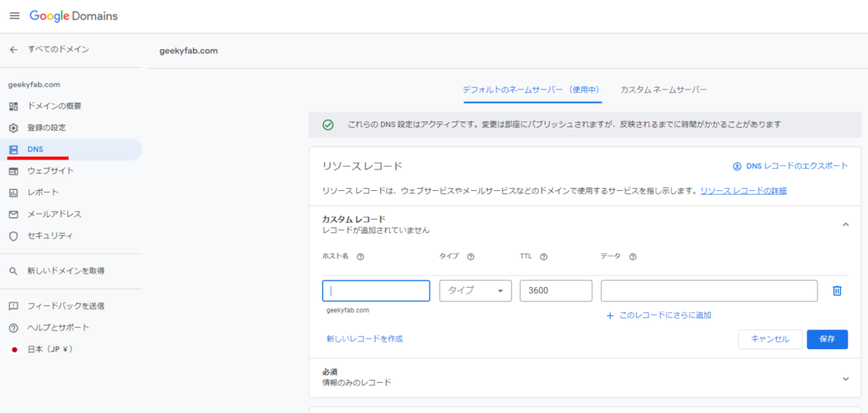Click geekyfab.com page heading
This screenshot has height=413, width=868.
[188, 51]
